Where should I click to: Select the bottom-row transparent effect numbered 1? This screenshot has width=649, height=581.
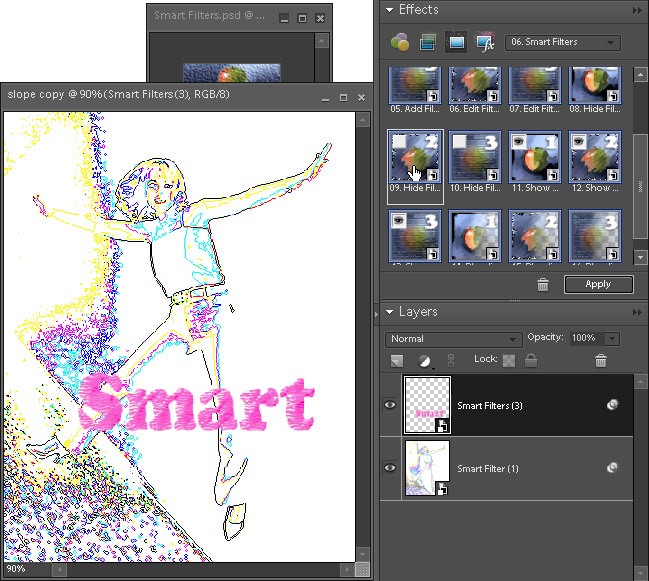[x=475, y=236]
